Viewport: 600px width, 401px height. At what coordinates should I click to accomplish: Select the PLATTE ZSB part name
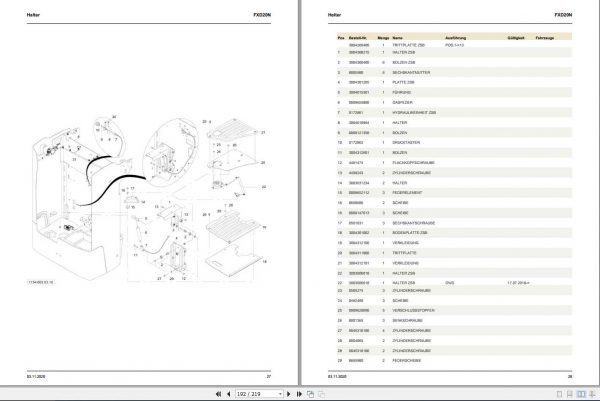[x=403, y=82]
